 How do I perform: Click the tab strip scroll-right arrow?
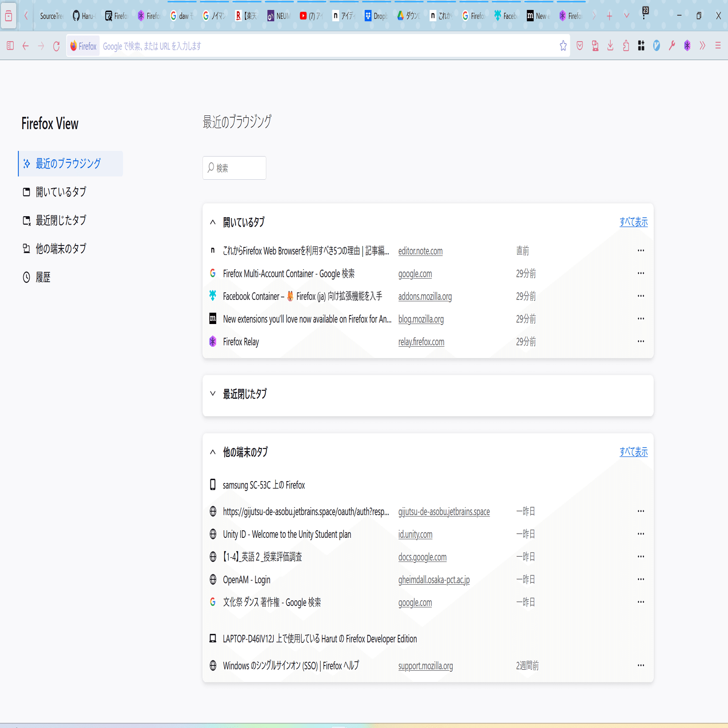(x=594, y=16)
